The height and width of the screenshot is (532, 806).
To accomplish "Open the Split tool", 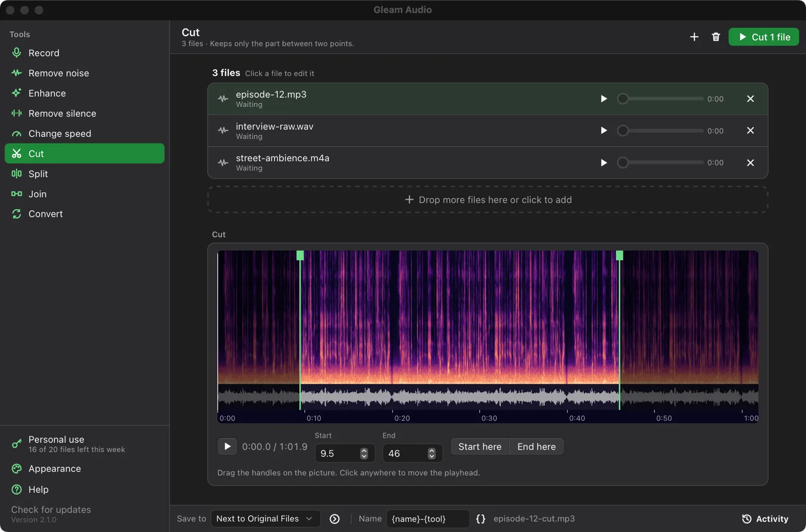I will point(85,174).
